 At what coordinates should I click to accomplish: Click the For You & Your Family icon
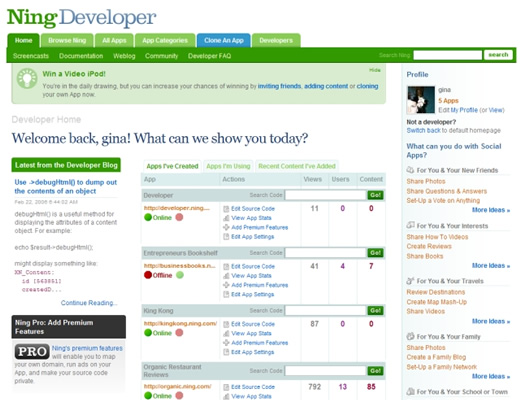(410, 336)
